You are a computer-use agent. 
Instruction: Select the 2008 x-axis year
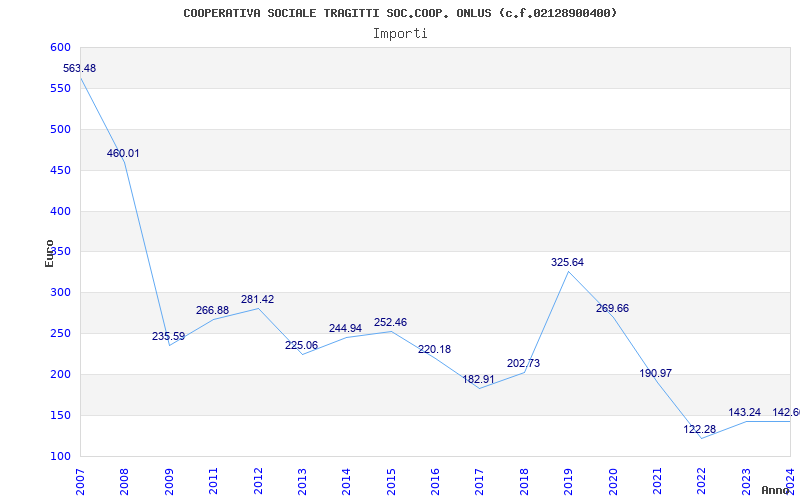coord(124,482)
